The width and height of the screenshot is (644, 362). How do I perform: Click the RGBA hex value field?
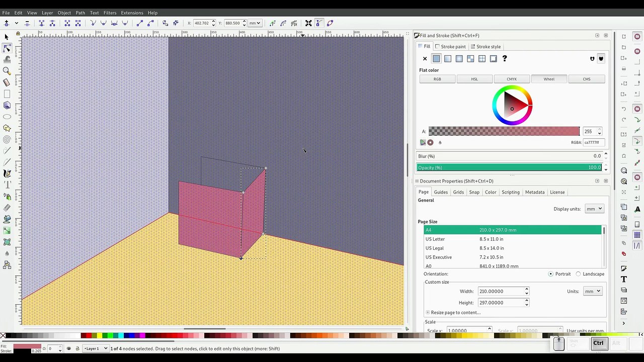pyautogui.click(x=593, y=142)
